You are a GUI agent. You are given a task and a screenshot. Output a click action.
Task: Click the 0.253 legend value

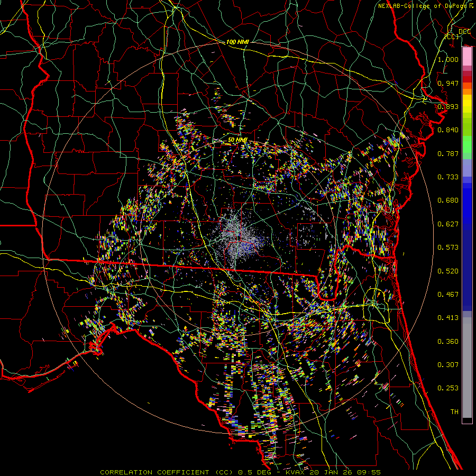(x=448, y=388)
